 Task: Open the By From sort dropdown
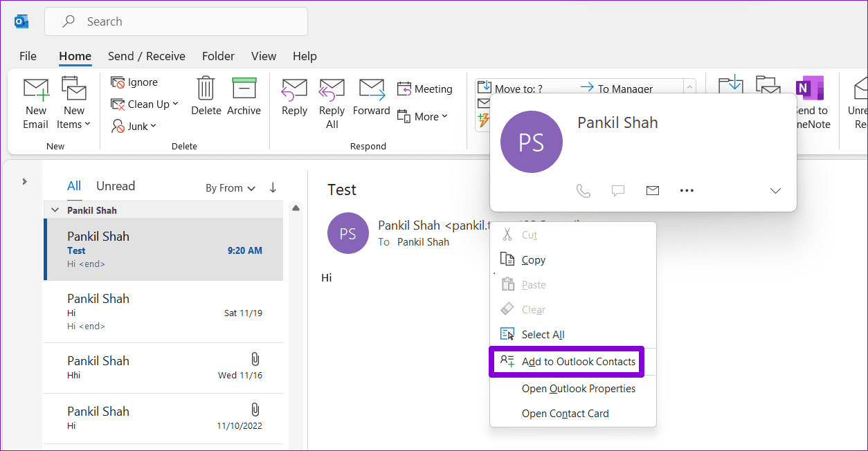(230, 188)
